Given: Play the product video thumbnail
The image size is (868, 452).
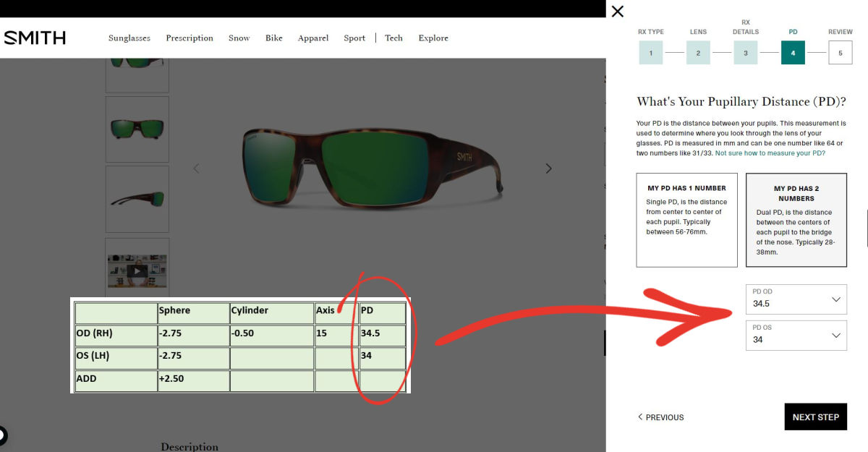Looking at the screenshot, I should [137, 270].
